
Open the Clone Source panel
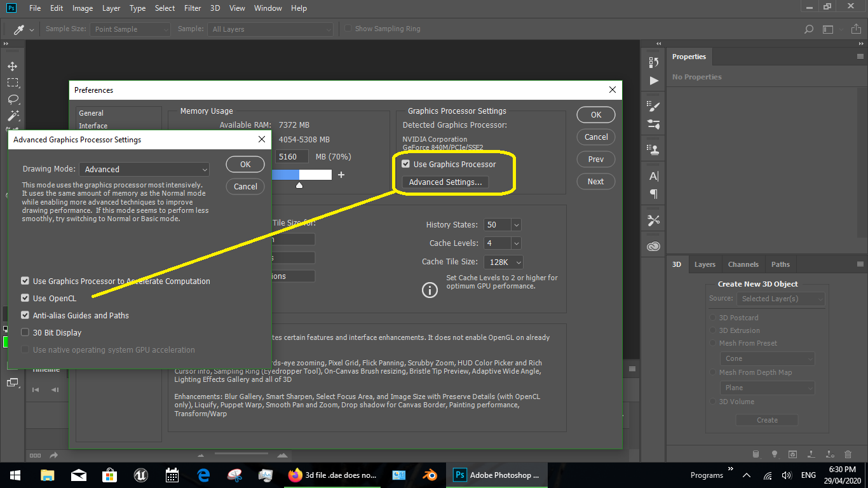pos(653,149)
